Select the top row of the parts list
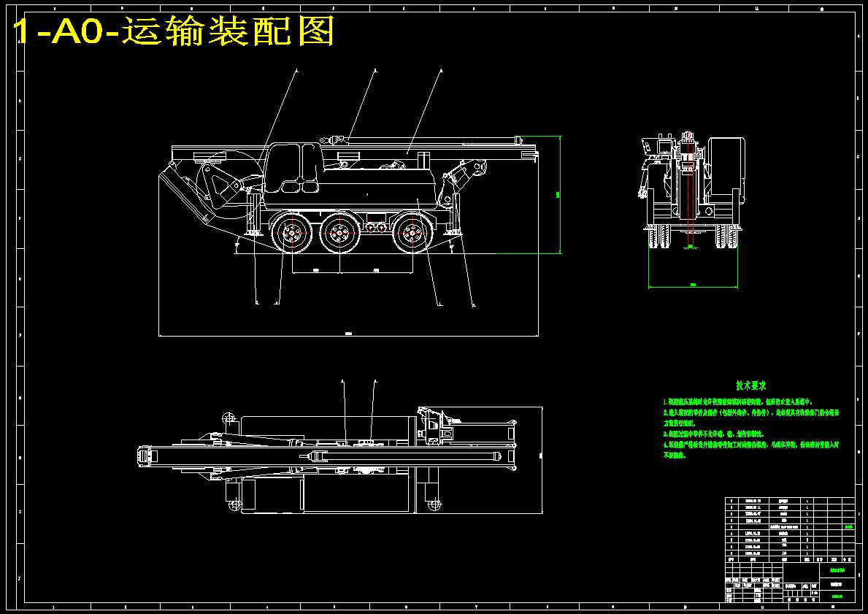The image size is (868, 614). [790, 501]
